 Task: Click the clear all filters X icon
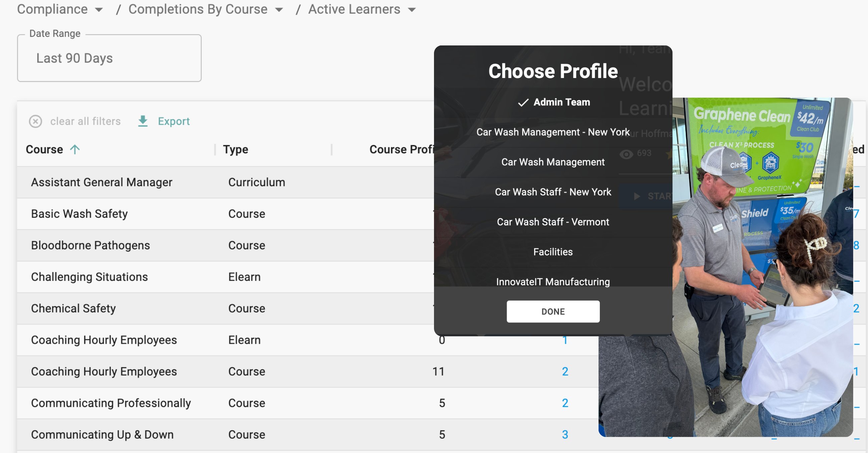point(35,121)
